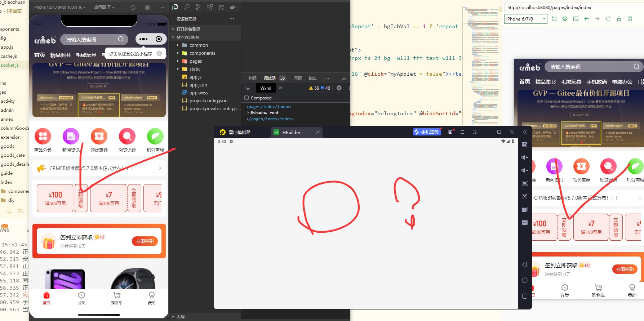
Task: Open the Docker icon in the activity bar
Action: pos(233,7)
